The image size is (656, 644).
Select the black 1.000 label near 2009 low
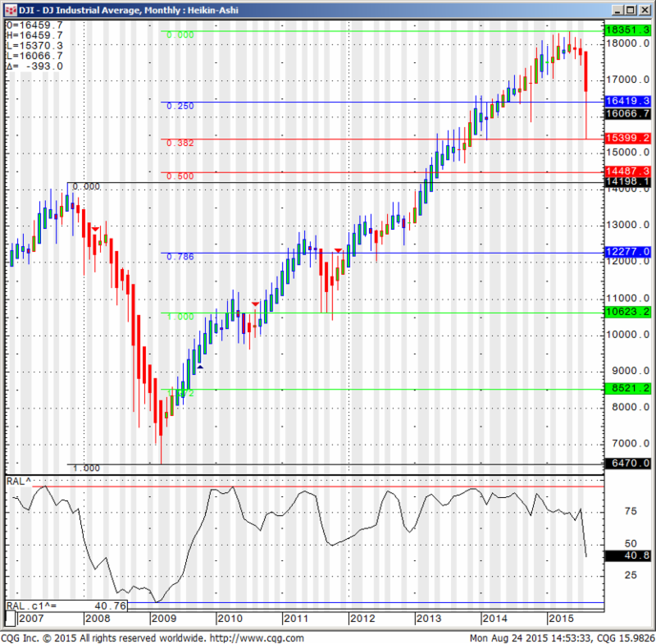(x=86, y=468)
